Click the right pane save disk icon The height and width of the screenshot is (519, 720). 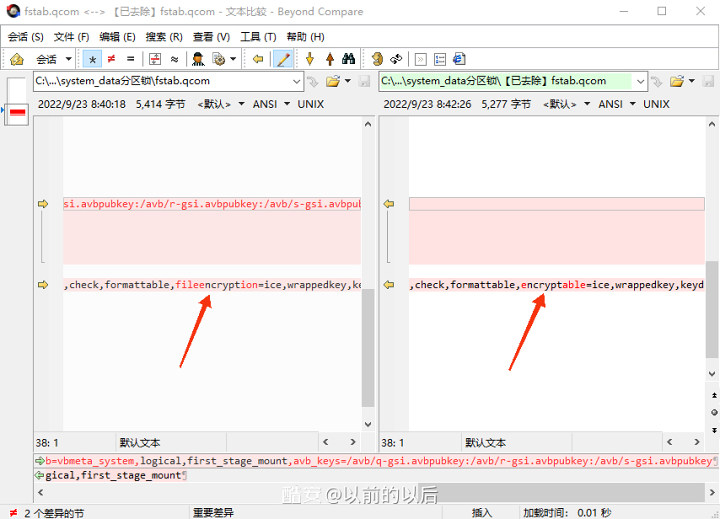click(x=709, y=81)
